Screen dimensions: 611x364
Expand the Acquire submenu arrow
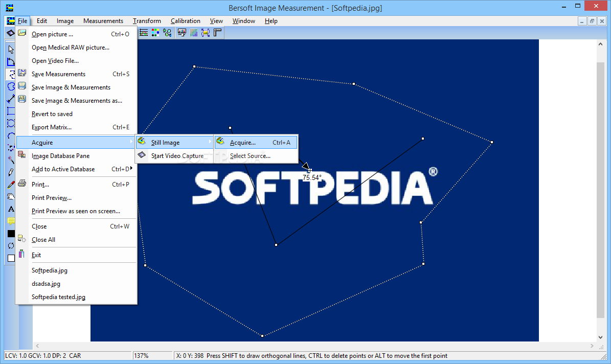point(131,142)
